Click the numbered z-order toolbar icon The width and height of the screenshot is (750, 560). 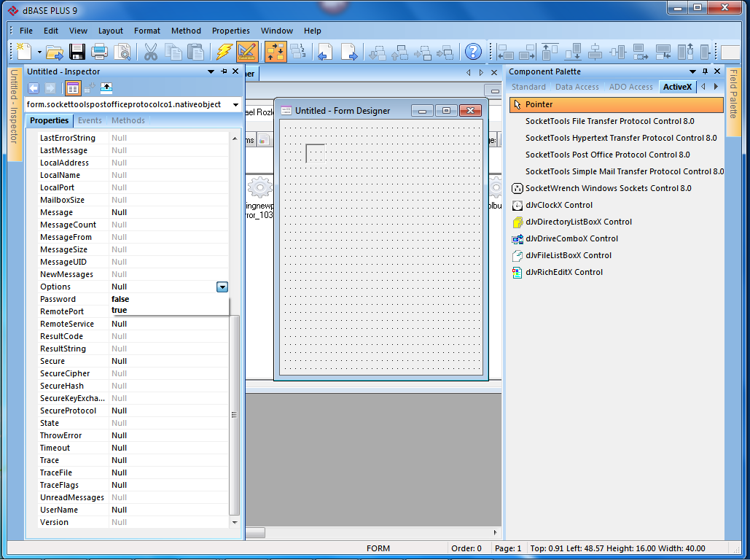pos(299,52)
